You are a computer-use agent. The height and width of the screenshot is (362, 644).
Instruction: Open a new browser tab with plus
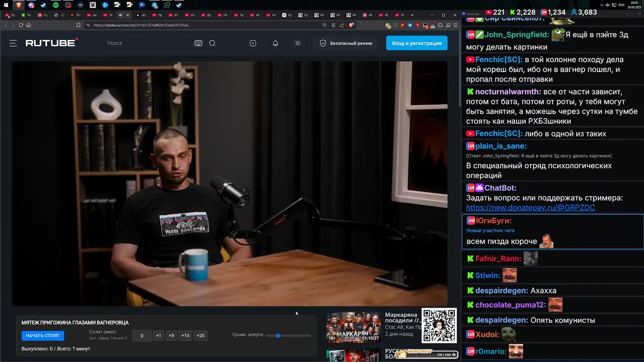(412, 15)
